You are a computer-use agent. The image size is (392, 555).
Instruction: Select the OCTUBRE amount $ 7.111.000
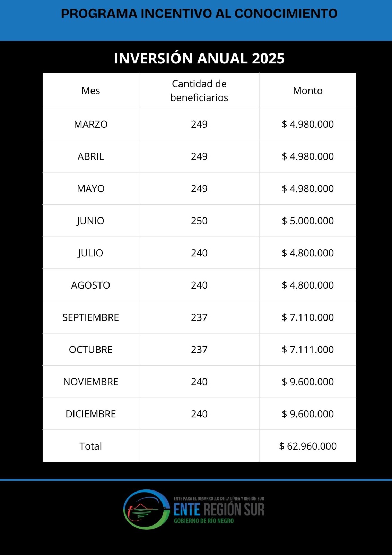click(x=307, y=350)
